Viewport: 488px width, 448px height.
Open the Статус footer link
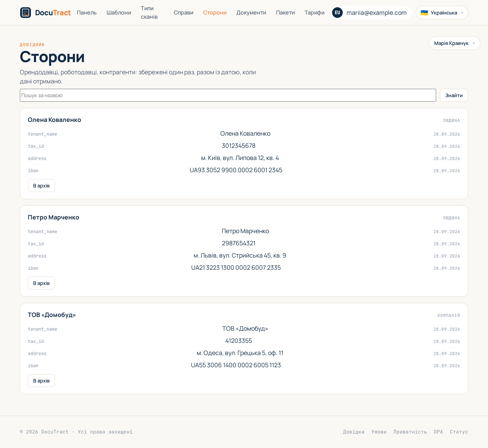coord(459,432)
